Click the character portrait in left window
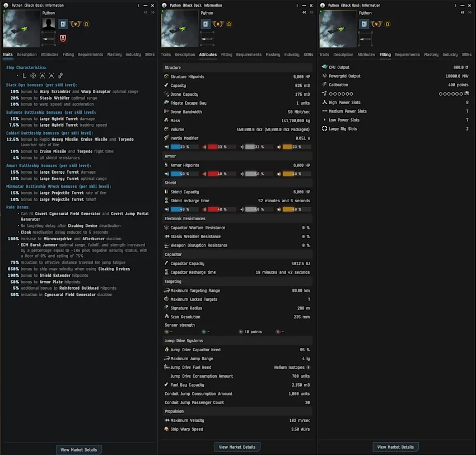Screen dimensions: 476x455 click(49, 24)
